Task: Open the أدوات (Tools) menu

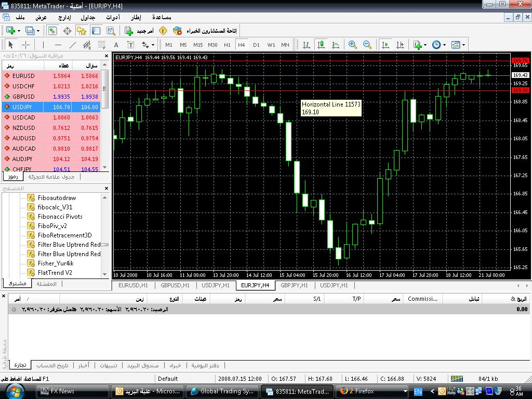Action: (113, 17)
